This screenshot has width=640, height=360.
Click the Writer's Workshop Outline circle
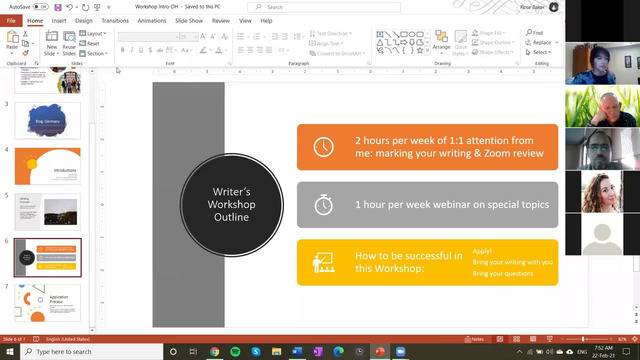[x=231, y=204]
